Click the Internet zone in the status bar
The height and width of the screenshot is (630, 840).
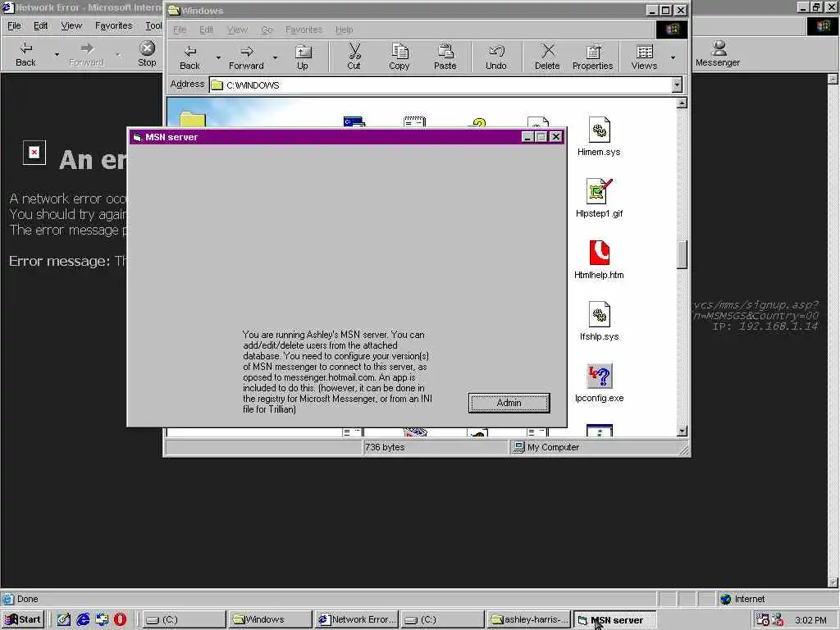[x=750, y=599]
